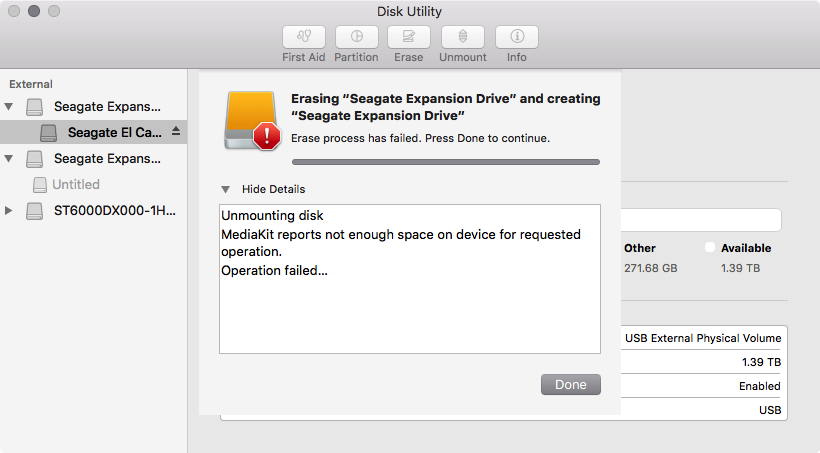Click the Hide Details label
This screenshot has width=820, height=453.
[x=273, y=189]
